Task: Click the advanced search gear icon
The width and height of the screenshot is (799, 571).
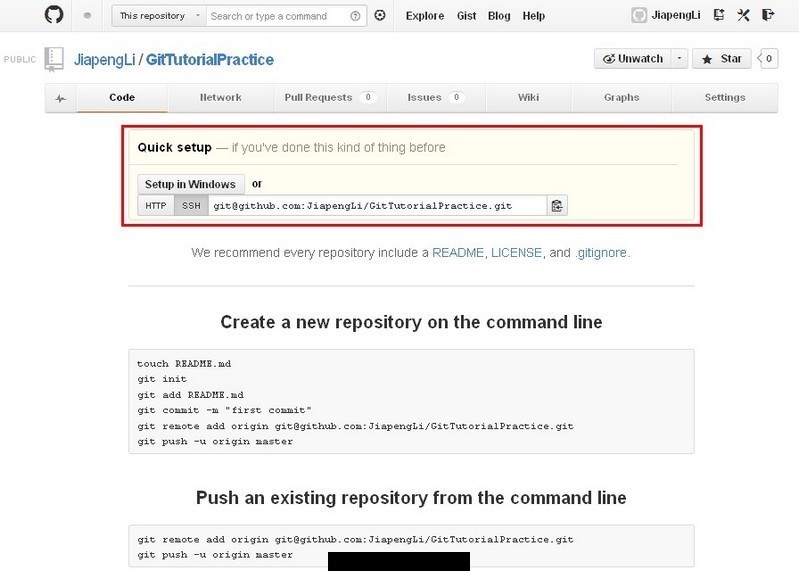Action: coord(380,15)
